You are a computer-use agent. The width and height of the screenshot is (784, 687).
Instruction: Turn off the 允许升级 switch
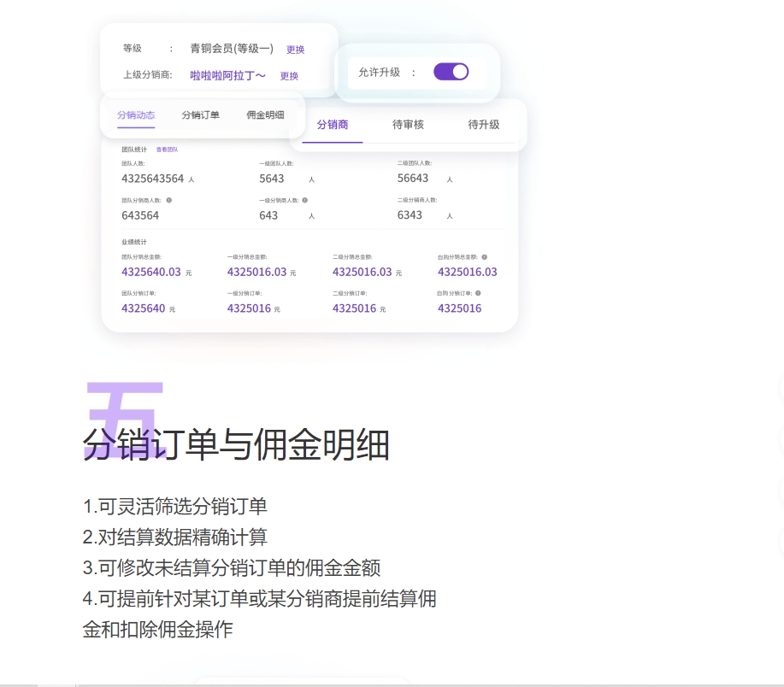[x=451, y=72]
